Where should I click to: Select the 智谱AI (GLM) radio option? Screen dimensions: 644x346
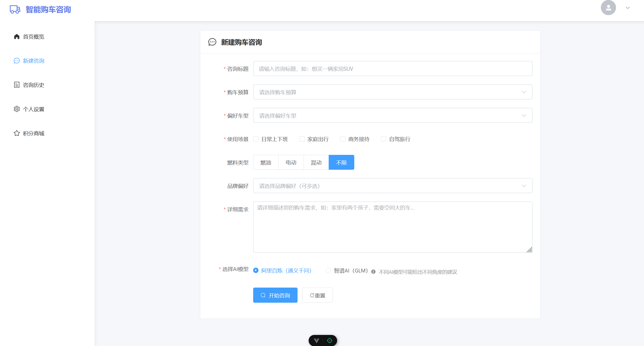click(328, 270)
